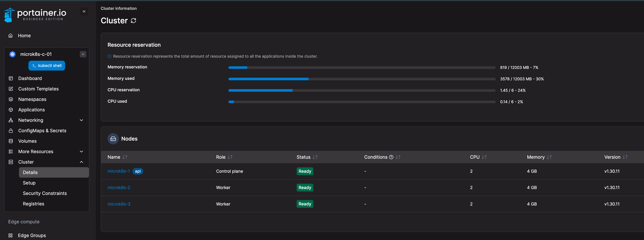Disconnect microk8s-c-01 environment with X
This screenshot has width=644, height=240.
coord(83,54)
